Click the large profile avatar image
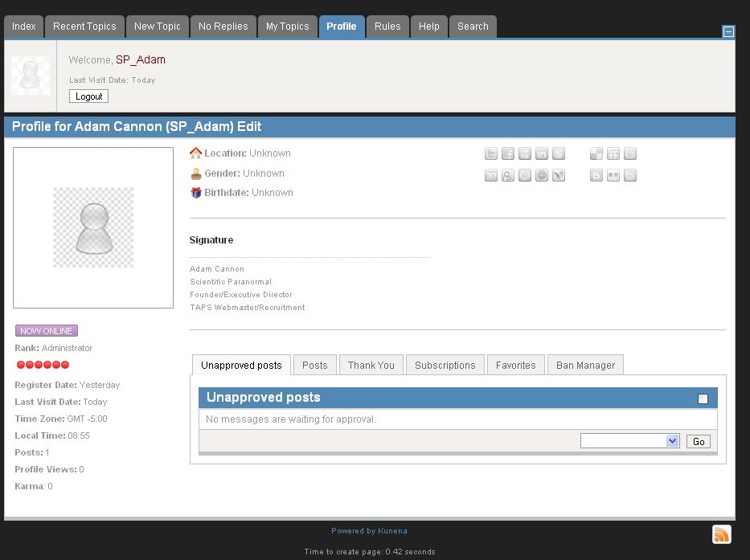 pyautogui.click(x=93, y=227)
